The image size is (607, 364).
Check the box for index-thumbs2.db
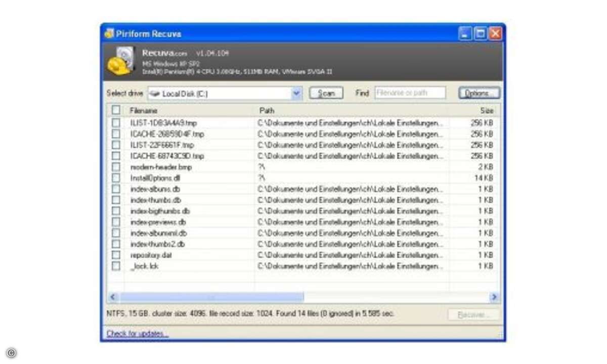pyautogui.click(x=116, y=244)
